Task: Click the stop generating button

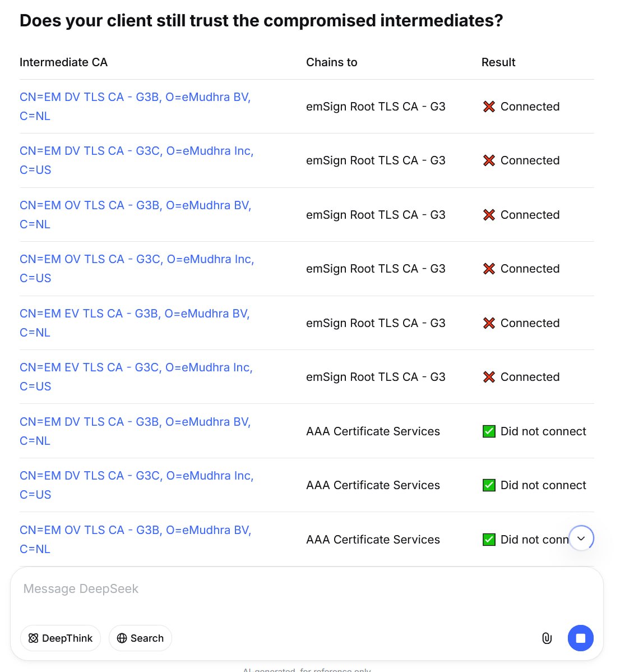Action: [580, 638]
